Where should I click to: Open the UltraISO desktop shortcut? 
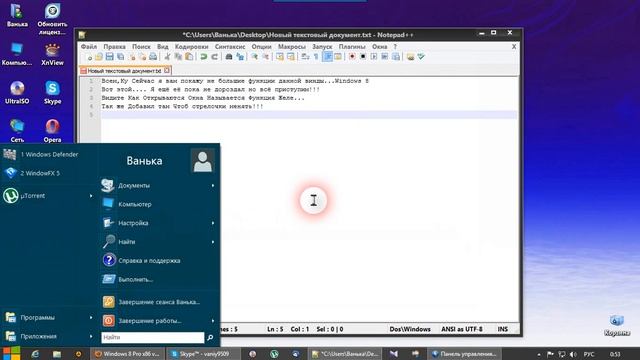[17, 92]
